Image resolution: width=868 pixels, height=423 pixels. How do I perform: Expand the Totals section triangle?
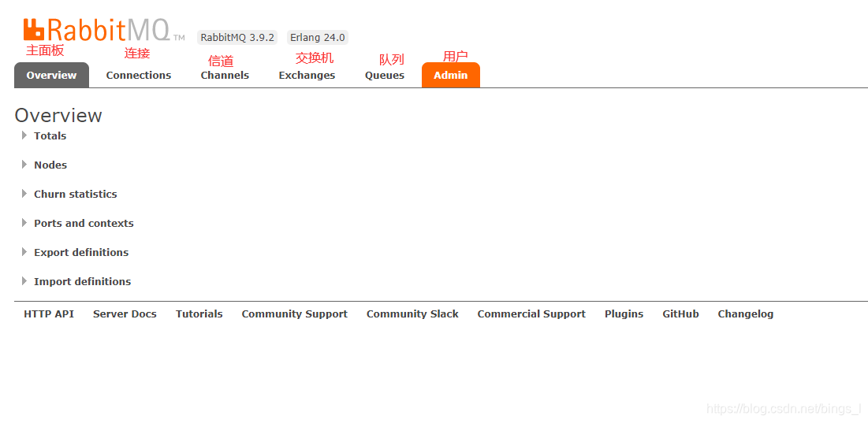(24, 135)
